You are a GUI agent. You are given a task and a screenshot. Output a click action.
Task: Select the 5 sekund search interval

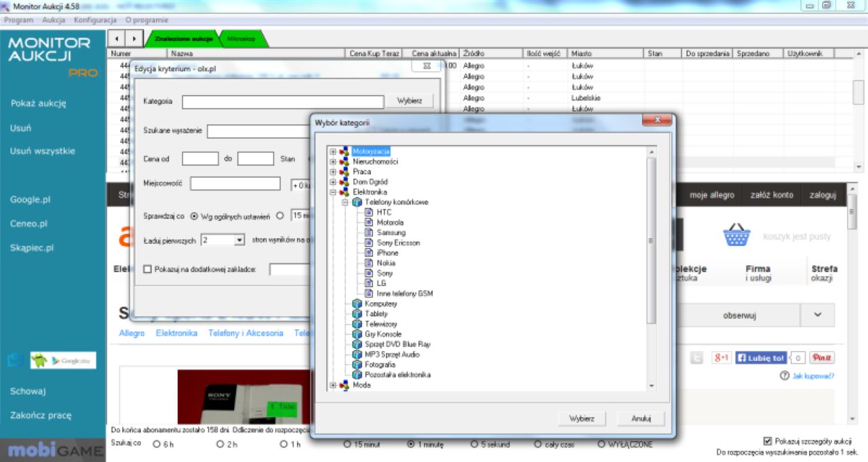coord(474,444)
